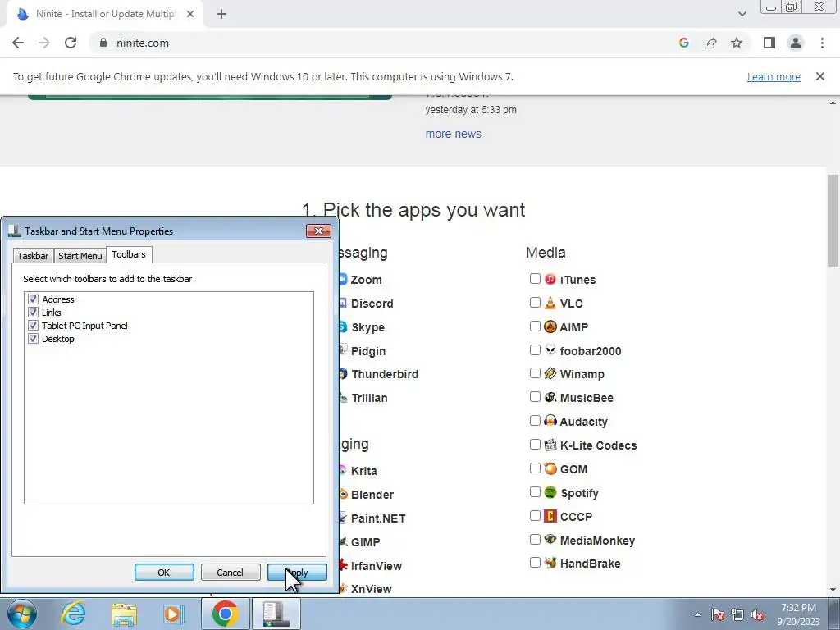Reload the ninite.com page
Screen dimensions: 840x630
(71, 43)
